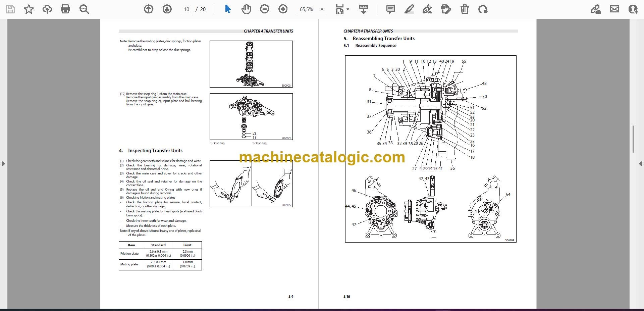Viewport: 644px width, 311px height.
Task: Click the page number '4-9' footer
Action: point(291,297)
